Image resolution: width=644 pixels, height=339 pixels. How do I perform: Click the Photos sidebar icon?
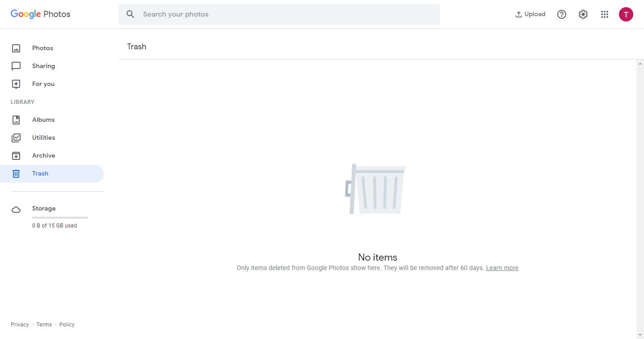tap(16, 48)
